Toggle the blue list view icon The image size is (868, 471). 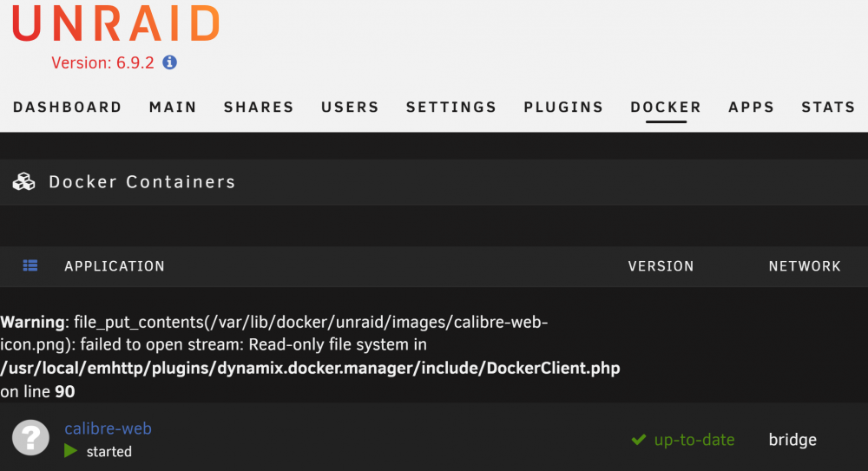(x=30, y=265)
